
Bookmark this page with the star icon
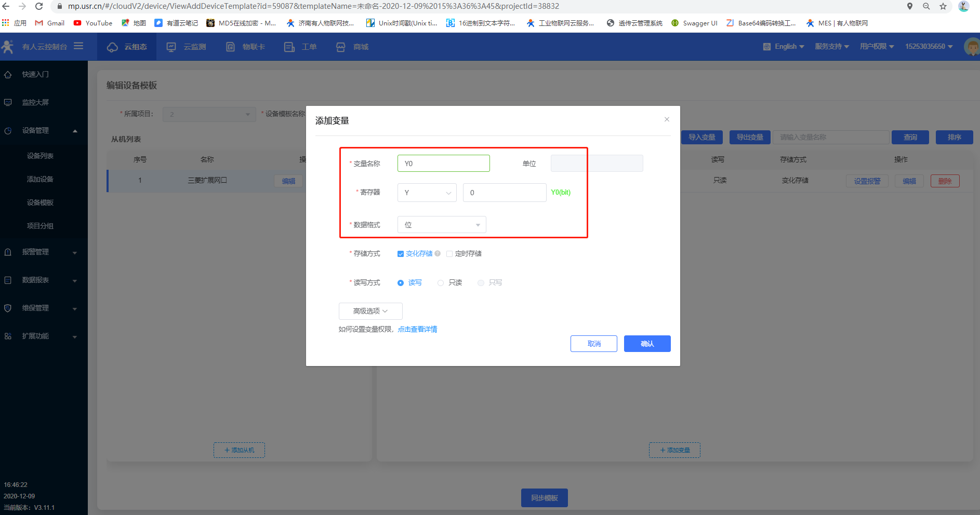tap(943, 6)
